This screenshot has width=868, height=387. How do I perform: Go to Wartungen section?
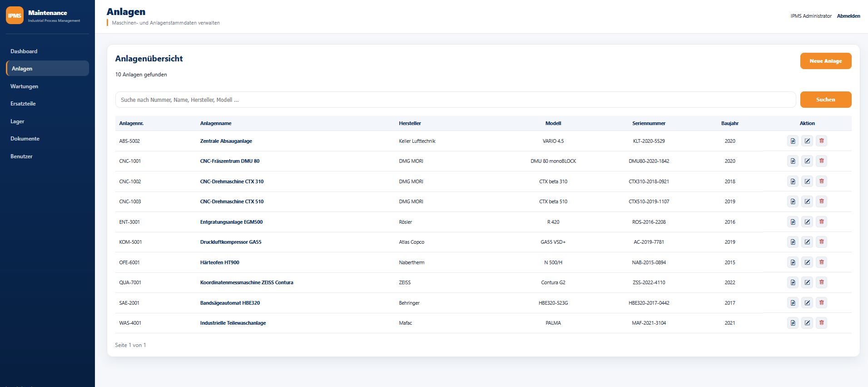pyautogui.click(x=47, y=86)
